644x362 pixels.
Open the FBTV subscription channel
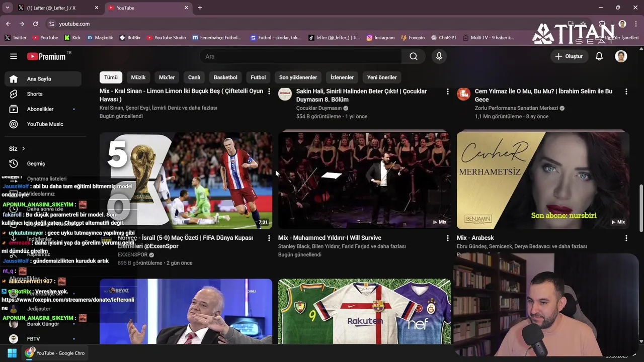click(43, 339)
